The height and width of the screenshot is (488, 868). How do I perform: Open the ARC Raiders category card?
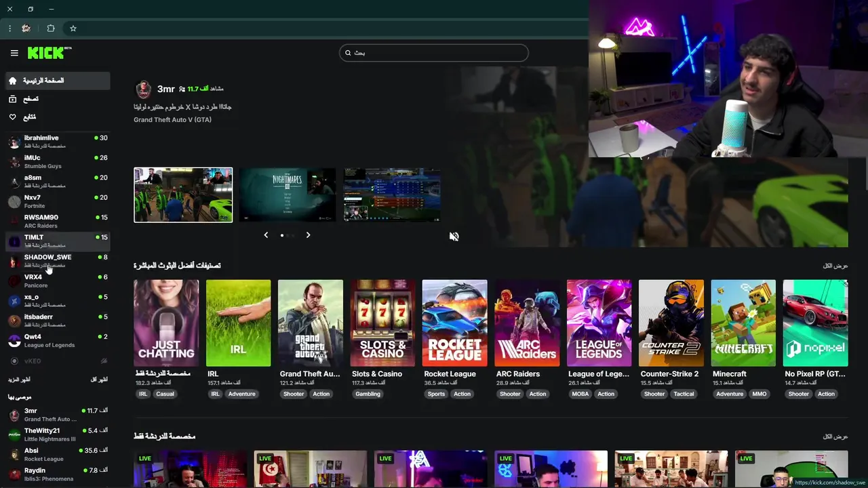tap(527, 323)
